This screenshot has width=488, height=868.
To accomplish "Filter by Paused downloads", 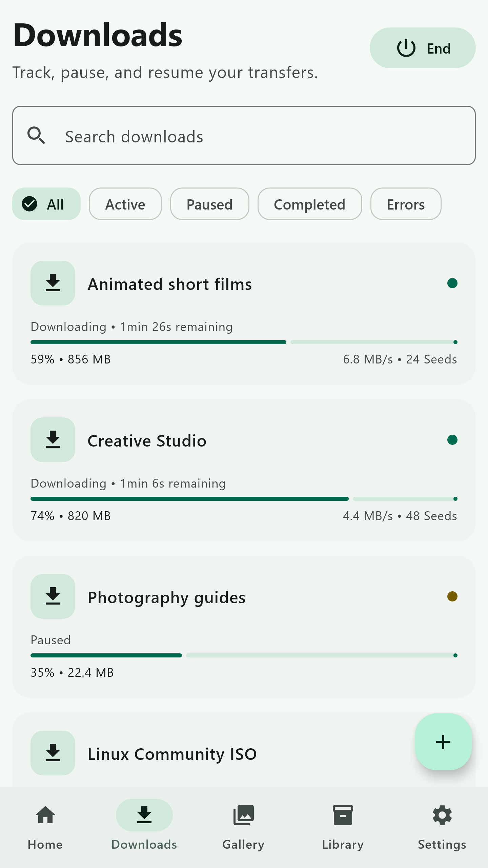I will point(210,204).
